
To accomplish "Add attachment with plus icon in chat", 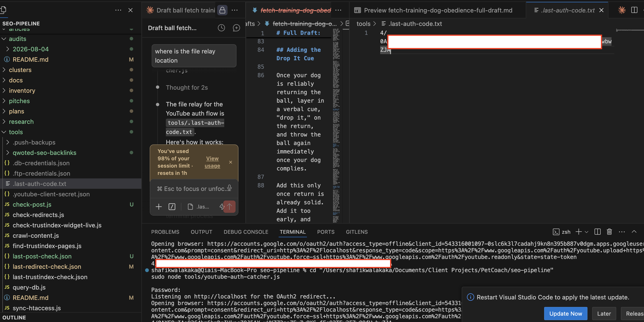I will 159,207.
